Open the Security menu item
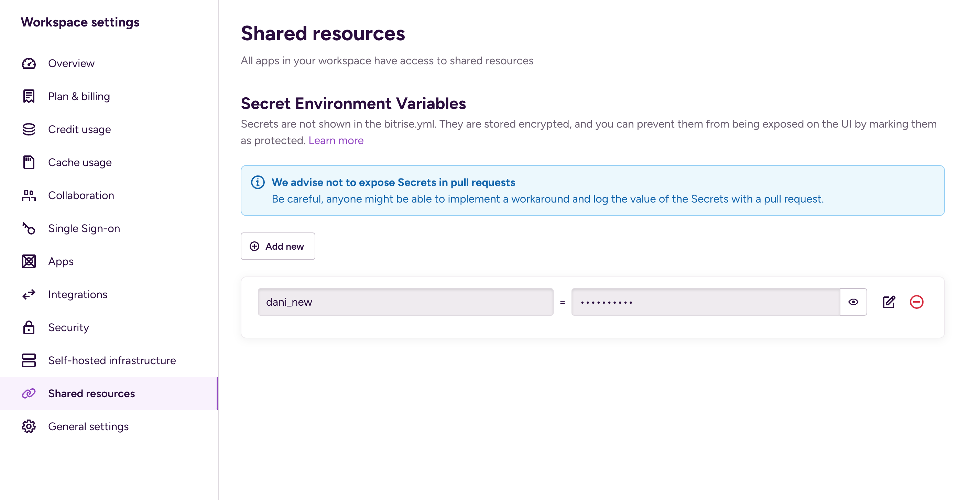This screenshot has height=500, width=980. [68, 327]
